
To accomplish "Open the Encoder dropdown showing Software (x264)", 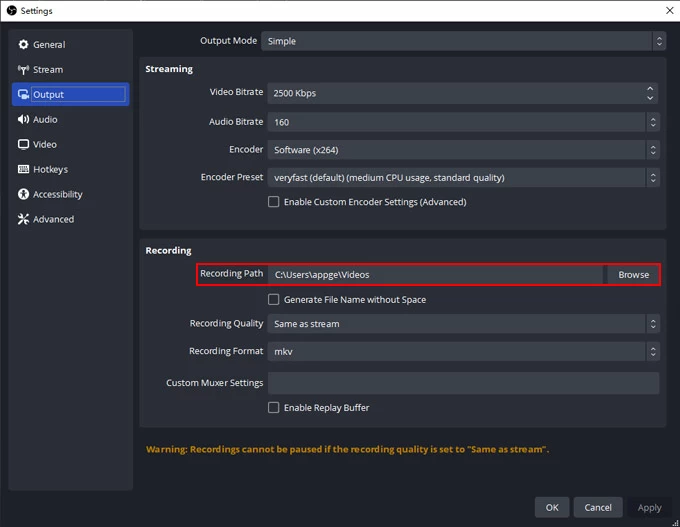I will click(x=463, y=150).
